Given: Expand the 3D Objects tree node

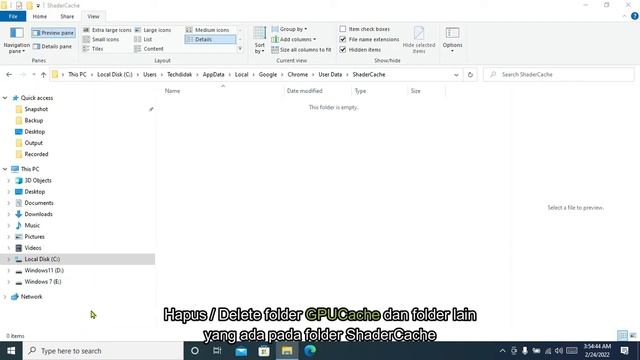Looking at the screenshot, I should [x=9, y=180].
